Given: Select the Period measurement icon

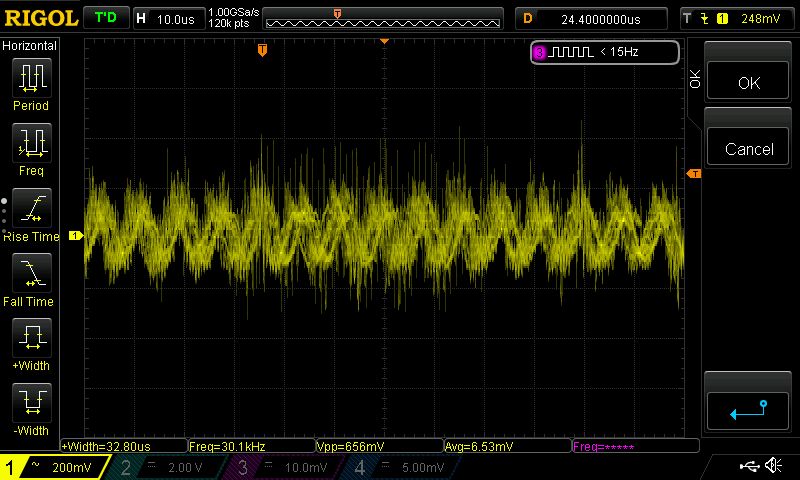Looking at the screenshot, I should 32,78.
